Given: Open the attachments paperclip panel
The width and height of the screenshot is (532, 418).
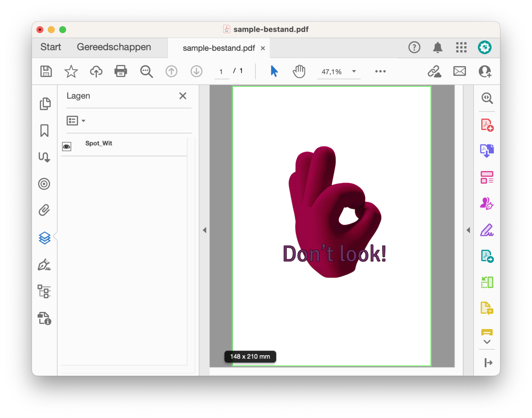Looking at the screenshot, I should point(44,210).
